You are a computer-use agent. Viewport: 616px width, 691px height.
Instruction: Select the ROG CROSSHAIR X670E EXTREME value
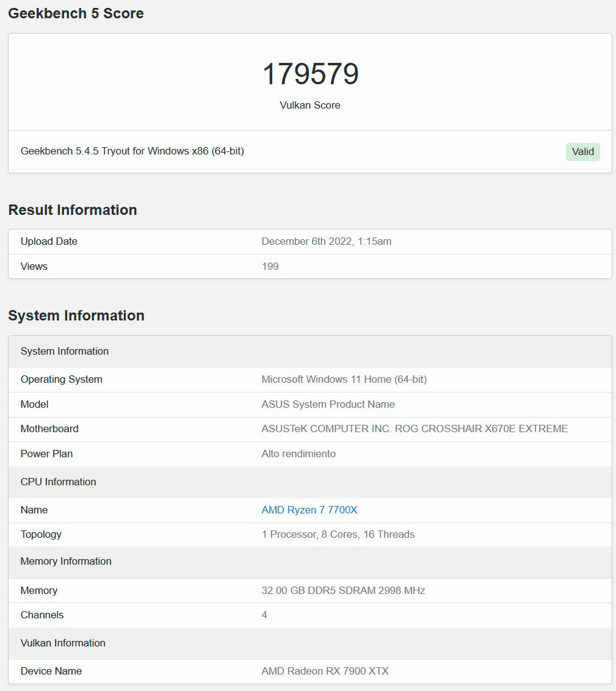point(415,429)
